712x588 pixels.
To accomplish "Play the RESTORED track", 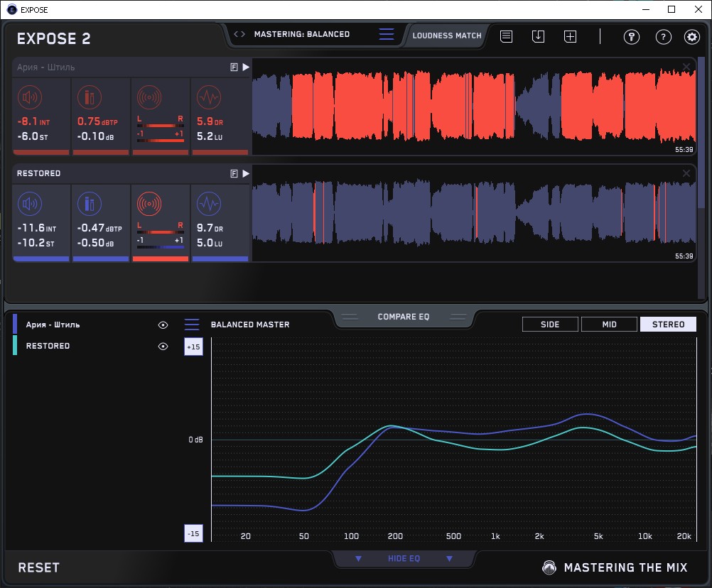I will [x=246, y=173].
